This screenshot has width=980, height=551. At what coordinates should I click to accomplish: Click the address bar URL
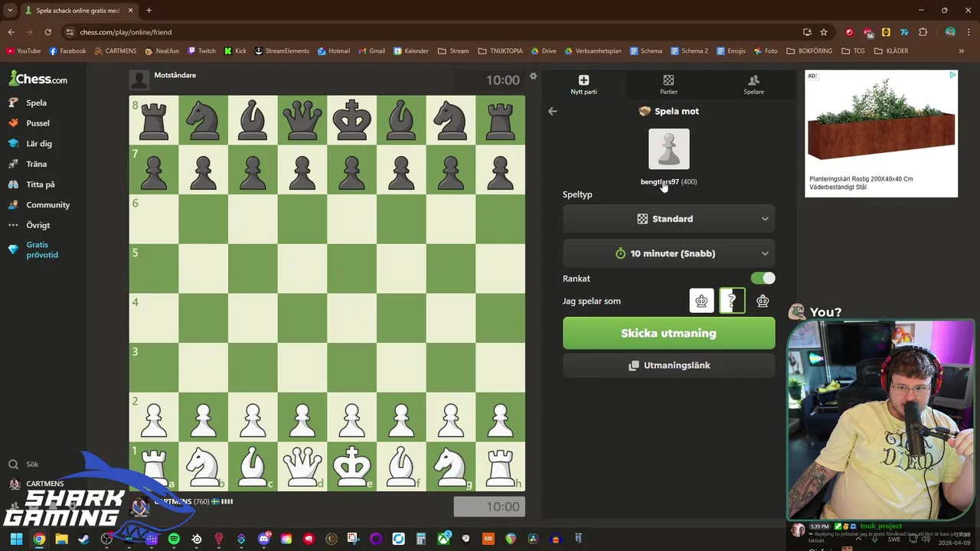click(126, 32)
